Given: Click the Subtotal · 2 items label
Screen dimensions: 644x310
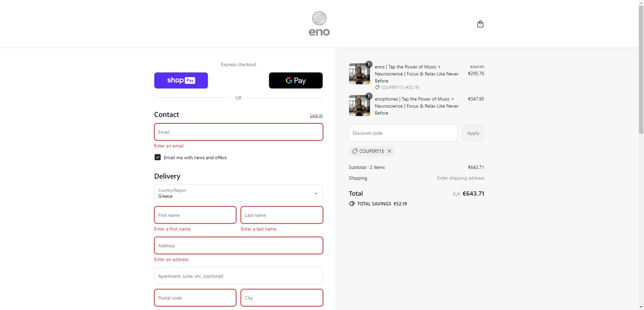Looking at the screenshot, I should point(367,167).
